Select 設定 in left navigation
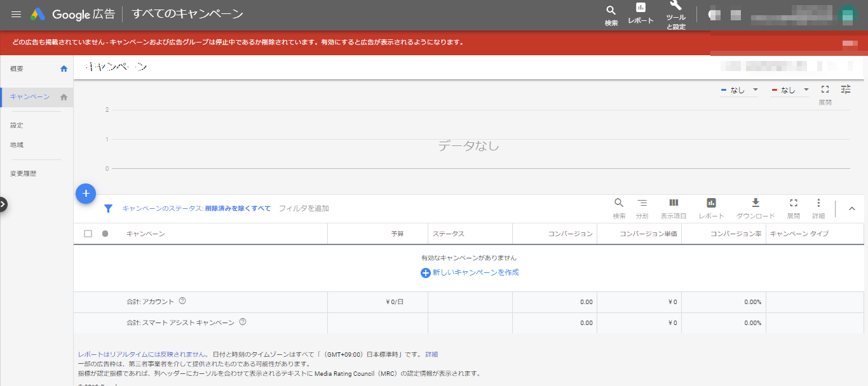This screenshot has width=868, height=386. pos(17,126)
